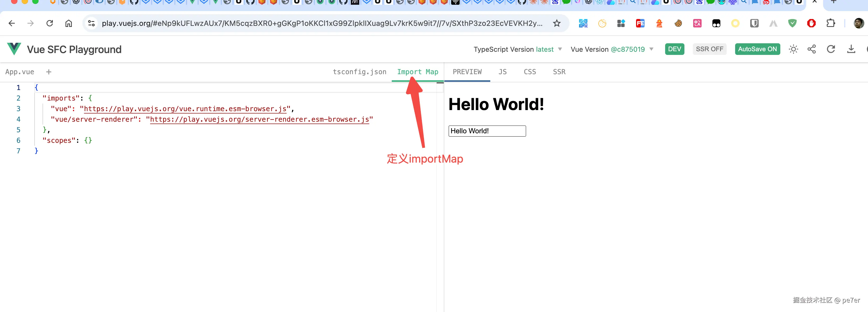Add a new file with the plus button
This screenshot has width=868, height=312.
[49, 72]
